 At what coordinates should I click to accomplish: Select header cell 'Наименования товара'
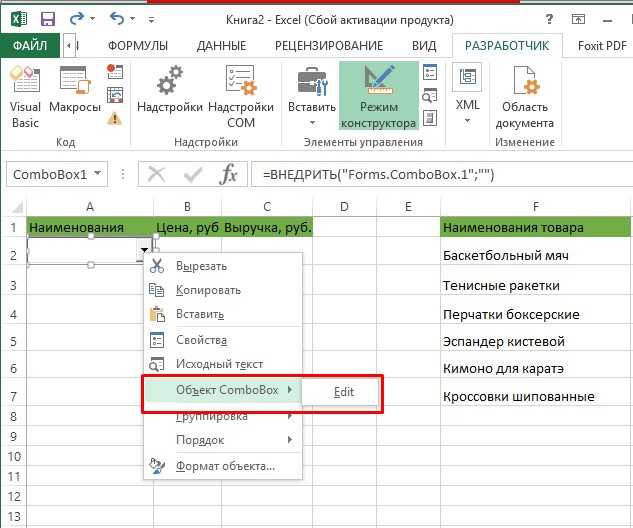(x=535, y=227)
